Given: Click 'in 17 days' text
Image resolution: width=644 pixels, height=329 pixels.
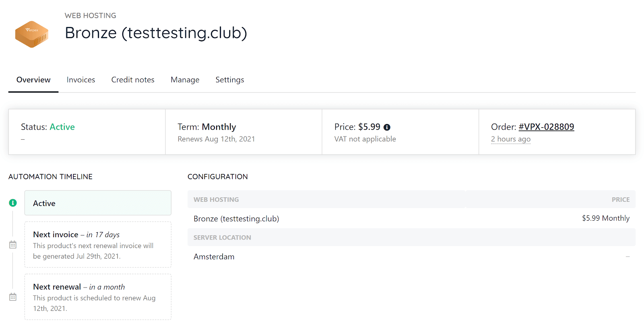Looking at the screenshot, I should coord(103,235).
